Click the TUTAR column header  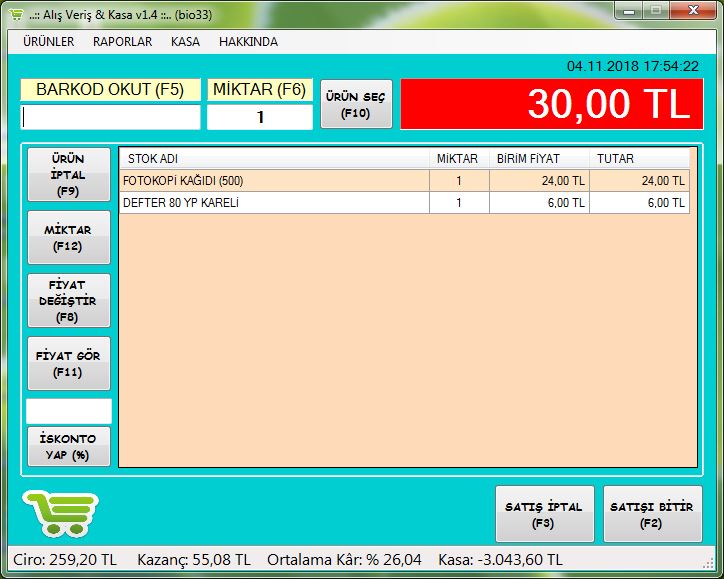[x=640, y=159]
